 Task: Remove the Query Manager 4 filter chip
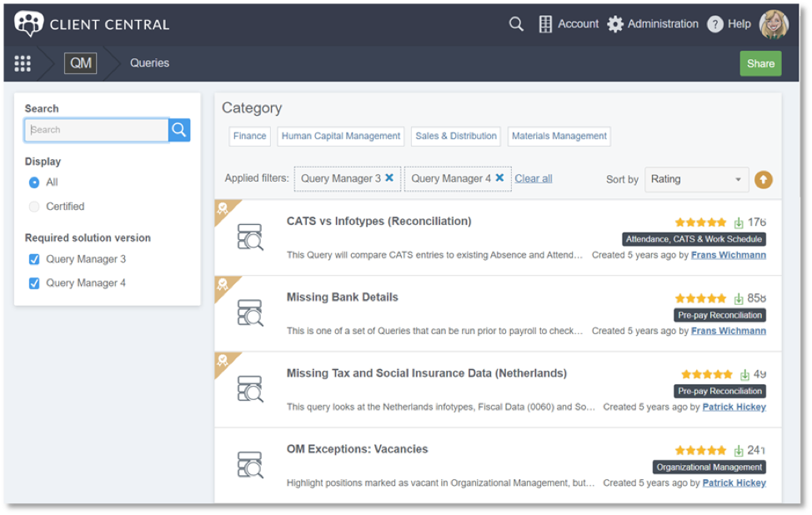point(499,178)
